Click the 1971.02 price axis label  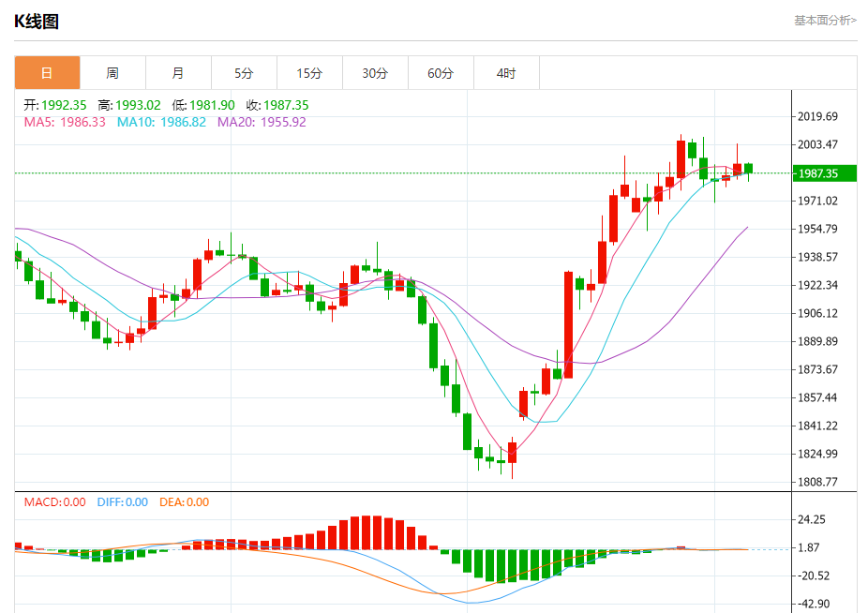(817, 201)
